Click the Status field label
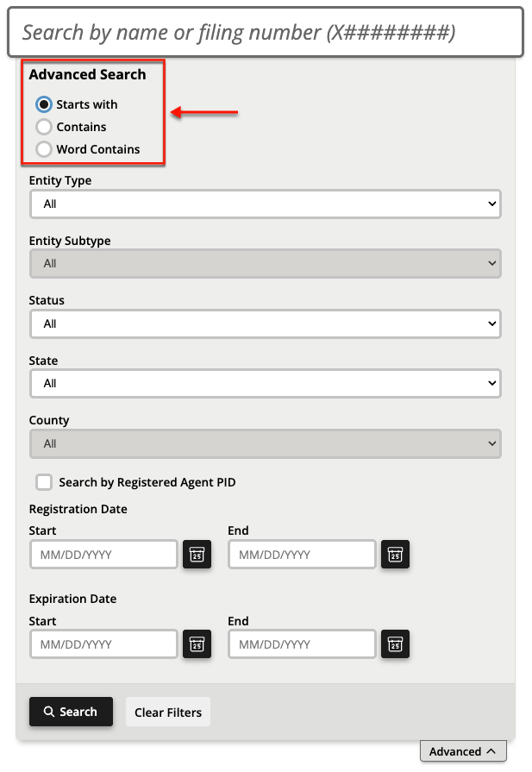The width and height of the screenshot is (532, 772). (47, 300)
